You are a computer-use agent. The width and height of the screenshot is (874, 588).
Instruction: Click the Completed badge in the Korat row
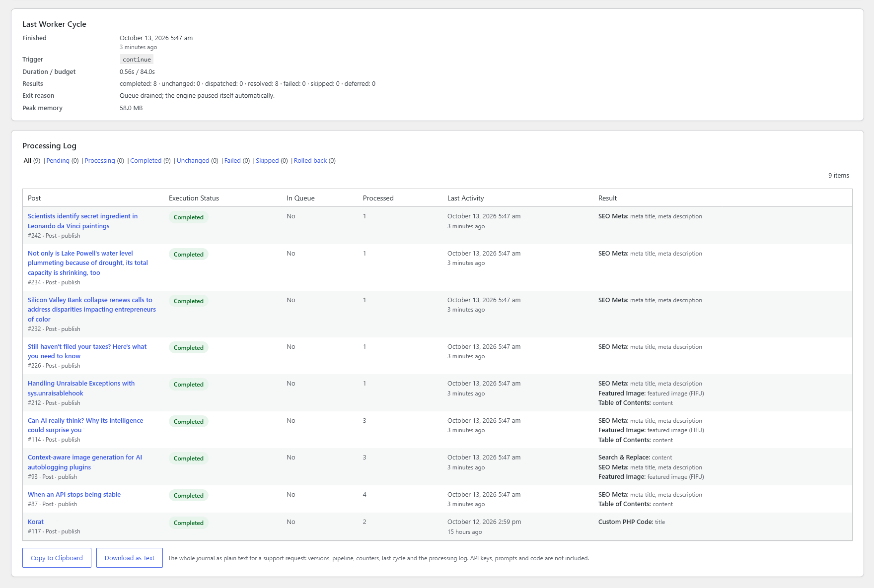(x=189, y=523)
